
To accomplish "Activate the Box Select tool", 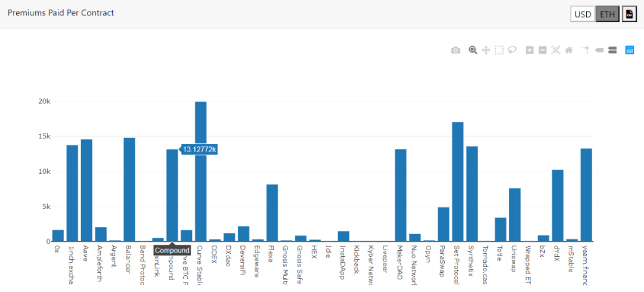I will pyautogui.click(x=499, y=50).
